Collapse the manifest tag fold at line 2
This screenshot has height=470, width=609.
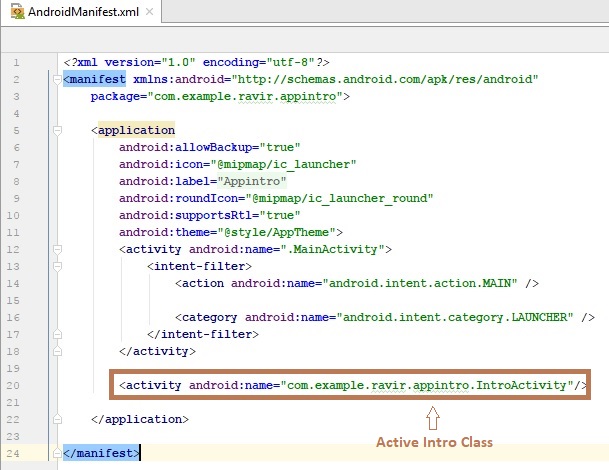click(x=57, y=80)
